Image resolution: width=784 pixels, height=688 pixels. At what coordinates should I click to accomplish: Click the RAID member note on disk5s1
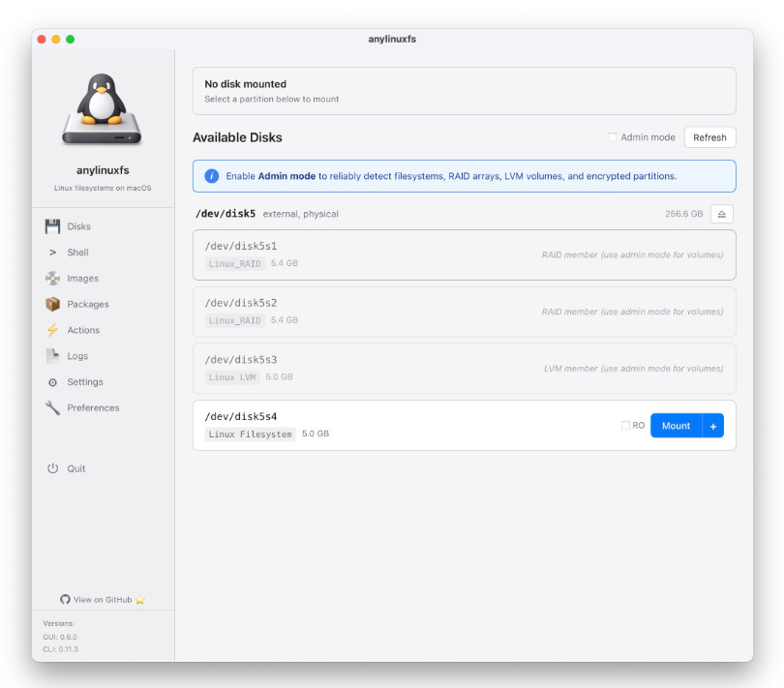(632, 255)
